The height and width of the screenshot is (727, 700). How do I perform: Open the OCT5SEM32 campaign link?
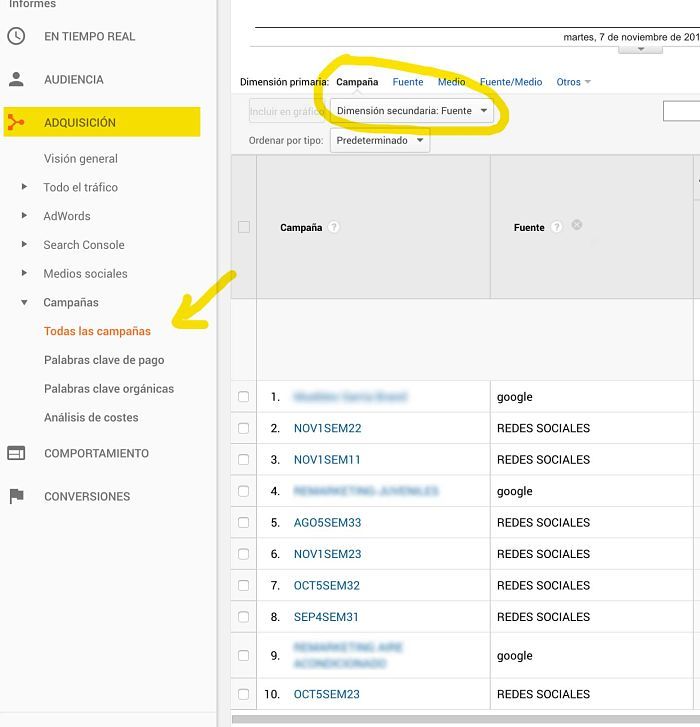tap(327, 586)
